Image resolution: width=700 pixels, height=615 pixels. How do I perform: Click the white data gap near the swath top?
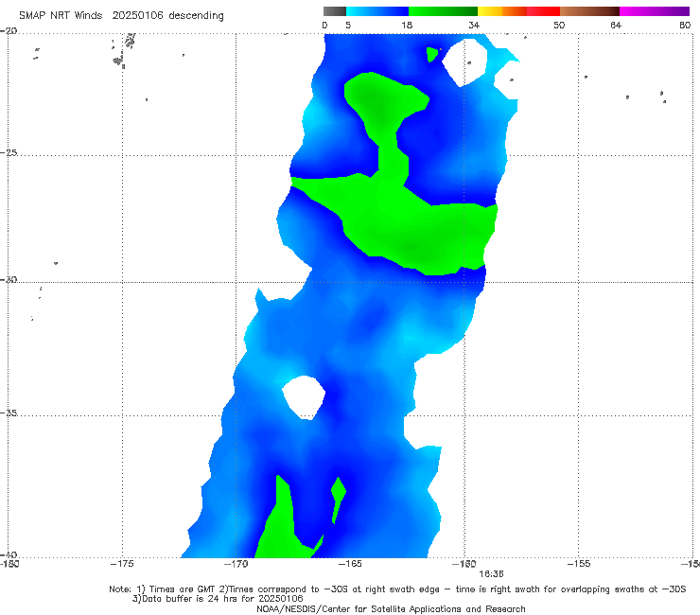pyautogui.click(x=464, y=61)
